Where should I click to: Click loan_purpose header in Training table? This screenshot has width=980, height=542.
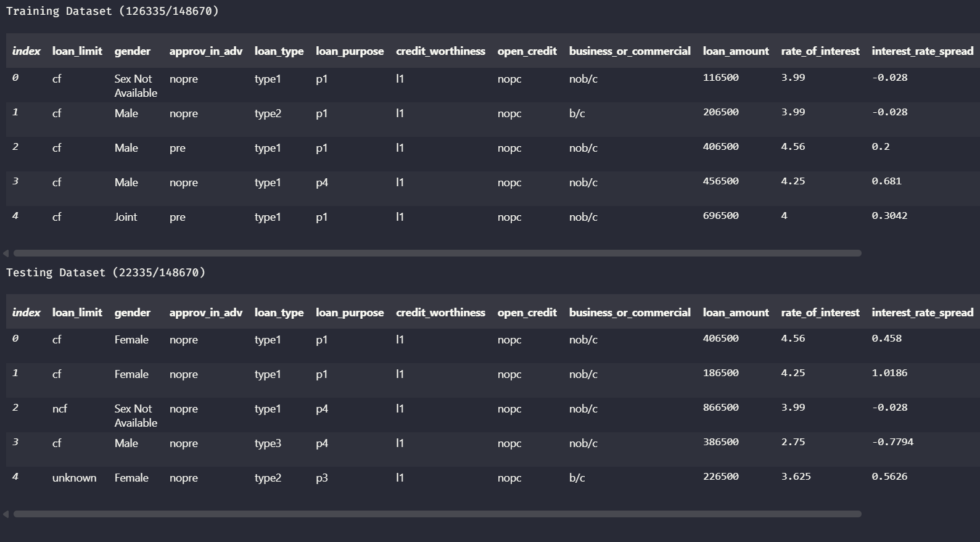(x=350, y=51)
